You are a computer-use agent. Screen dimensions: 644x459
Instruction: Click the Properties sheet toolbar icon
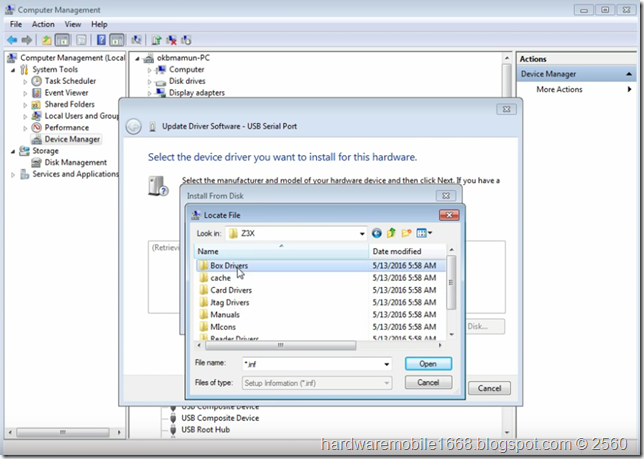click(81, 40)
